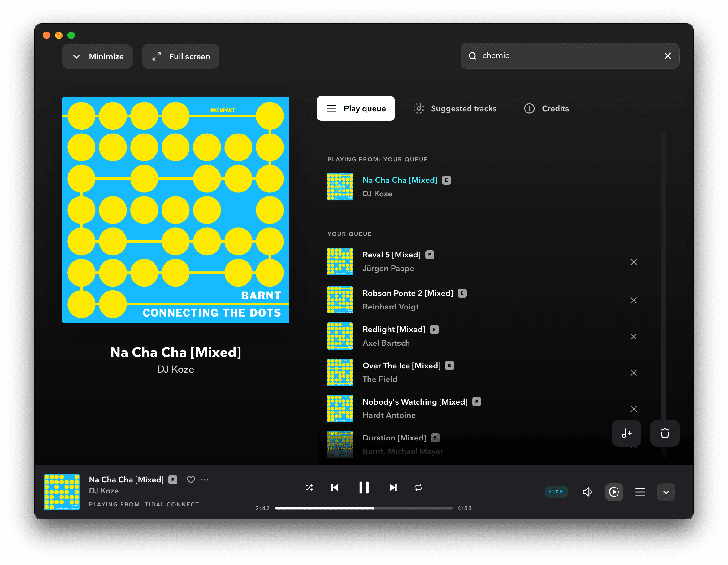This screenshot has width=728, height=565.
Task: Add Na Cha Cha to favorites with heart
Action: coord(191,480)
